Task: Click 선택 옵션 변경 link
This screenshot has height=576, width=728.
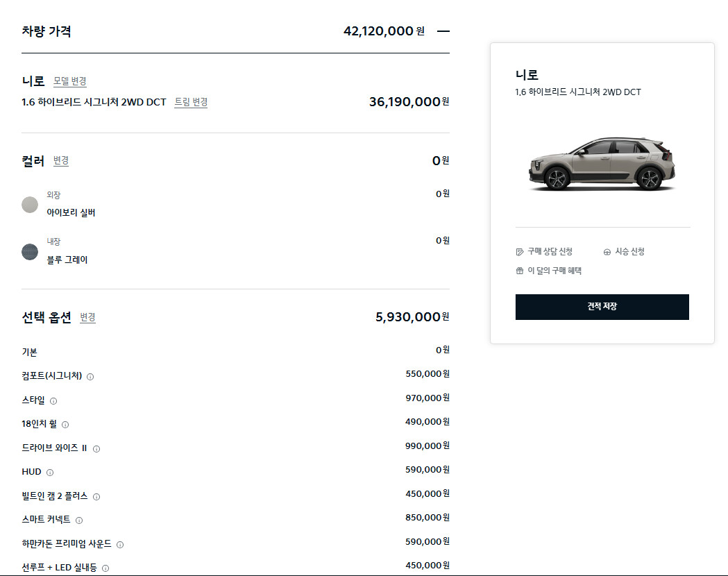Action: tap(87, 318)
